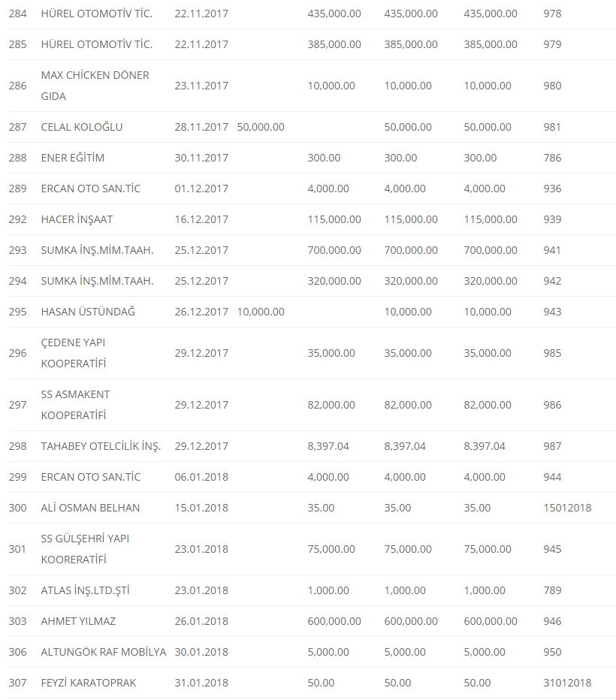Image resolution: width=616 pixels, height=700 pixels.
Task: Click the HASAN ÜSTÜNDAĞ entry
Action: (x=88, y=312)
